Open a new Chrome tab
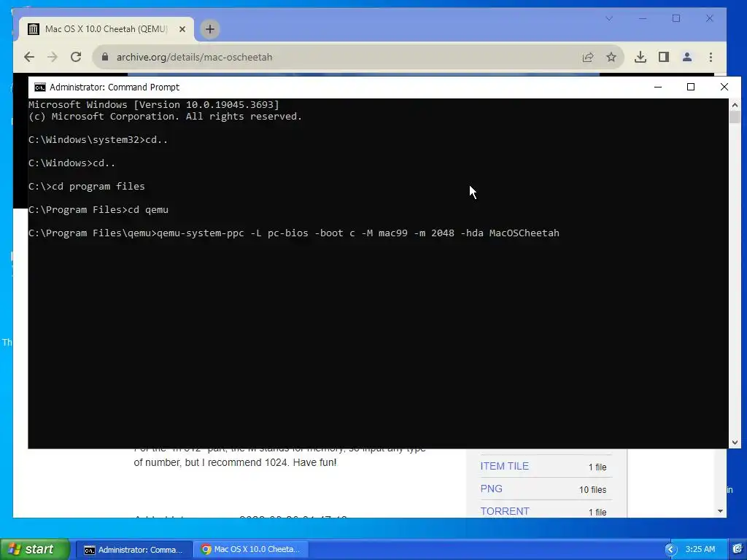The width and height of the screenshot is (747, 560). (209, 29)
